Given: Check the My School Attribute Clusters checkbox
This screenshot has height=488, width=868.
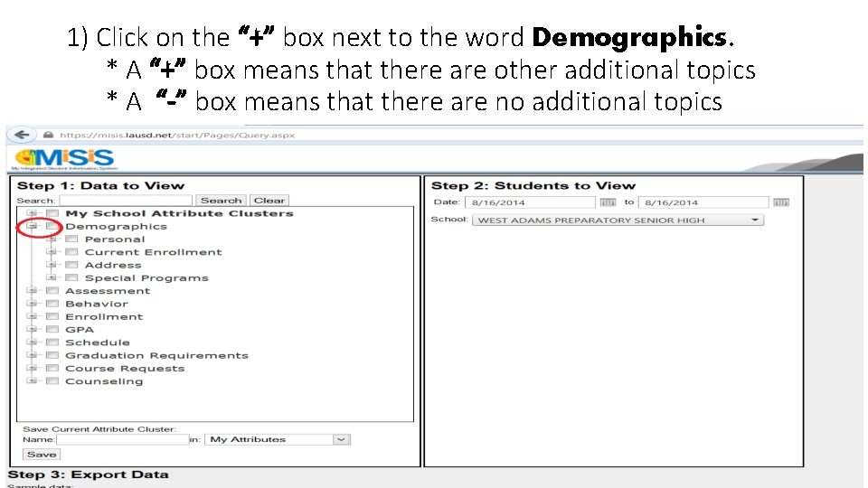Looking at the screenshot, I should click(x=52, y=213).
